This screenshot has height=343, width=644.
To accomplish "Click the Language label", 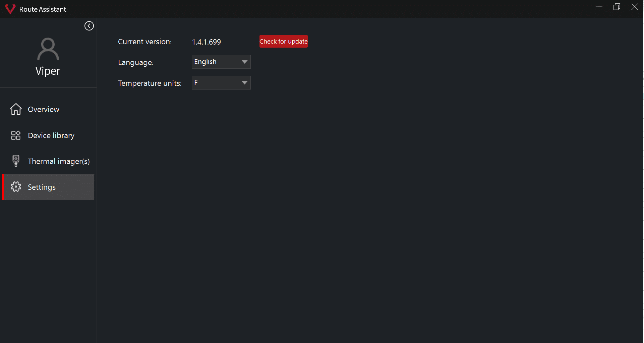I will coord(135,63).
